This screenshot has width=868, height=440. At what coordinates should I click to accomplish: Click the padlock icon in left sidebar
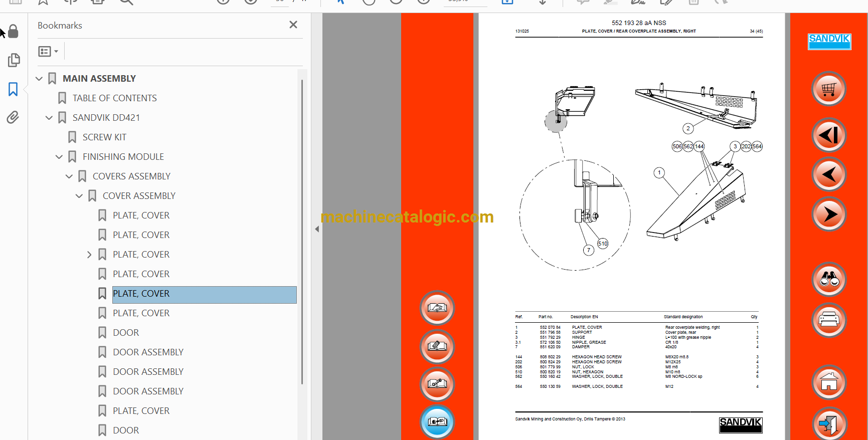(13, 32)
